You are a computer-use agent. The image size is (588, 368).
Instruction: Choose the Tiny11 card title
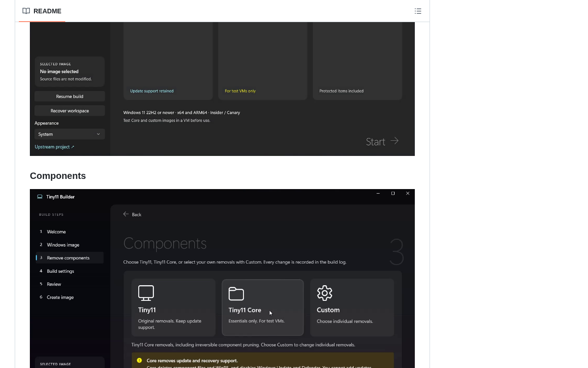click(147, 310)
